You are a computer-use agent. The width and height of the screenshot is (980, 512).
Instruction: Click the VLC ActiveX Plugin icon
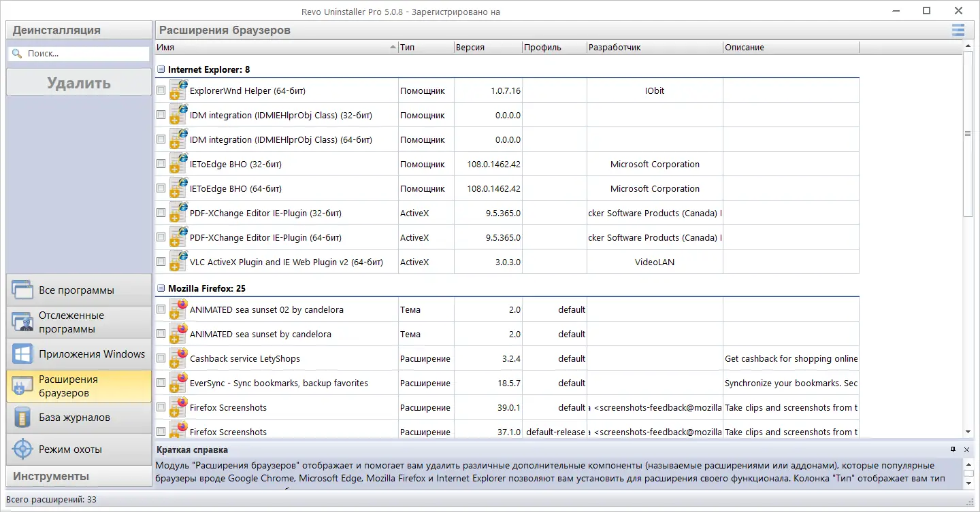178,262
